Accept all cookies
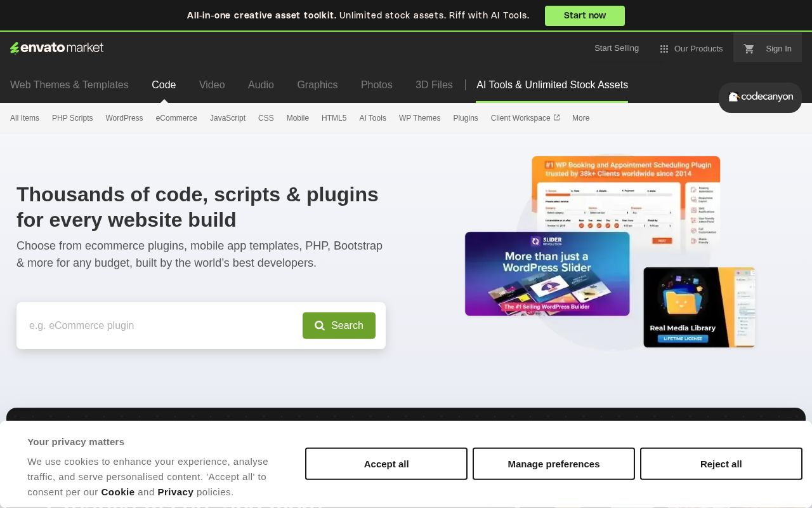 coord(386,464)
